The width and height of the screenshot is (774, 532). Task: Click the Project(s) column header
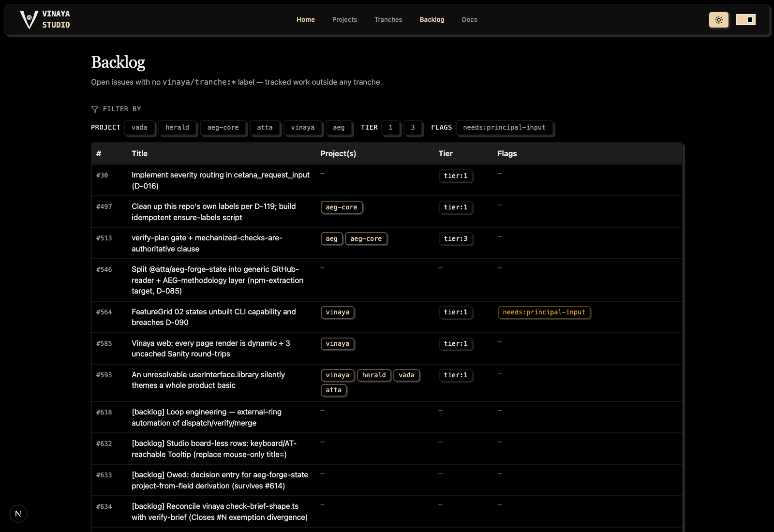[x=338, y=154]
